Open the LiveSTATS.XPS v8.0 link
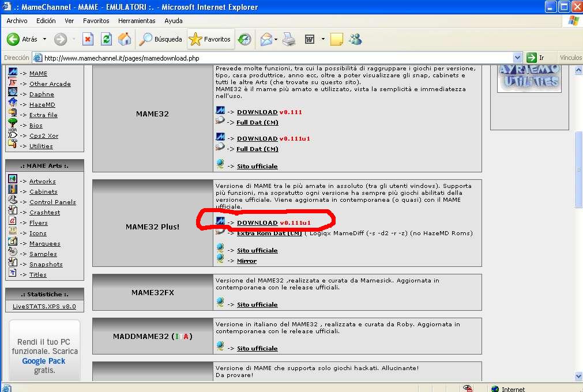 [x=44, y=307]
